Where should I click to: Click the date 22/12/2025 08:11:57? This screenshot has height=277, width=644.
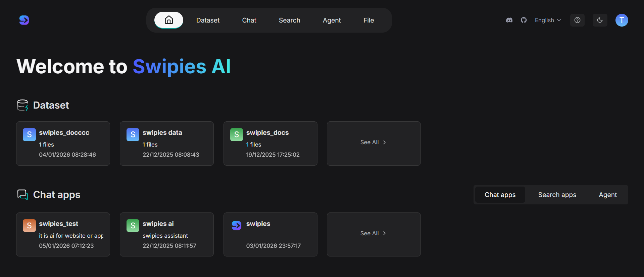pyautogui.click(x=169, y=246)
